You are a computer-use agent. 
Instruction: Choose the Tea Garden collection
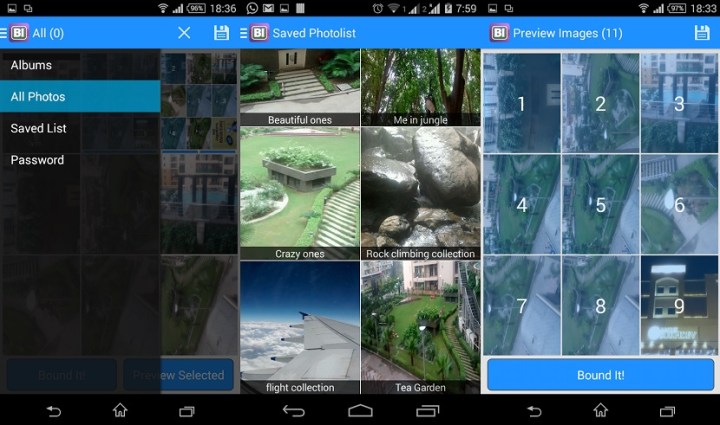pyautogui.click(x=420, y=327)
